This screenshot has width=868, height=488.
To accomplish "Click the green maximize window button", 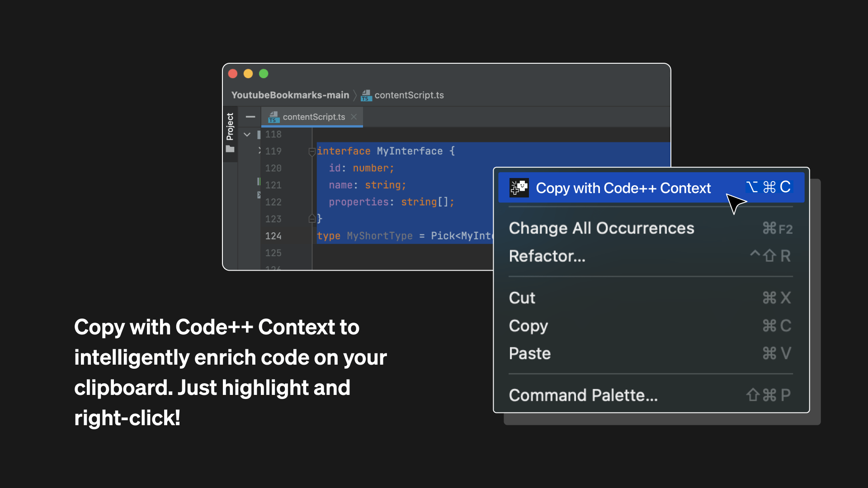I will 264,74.
